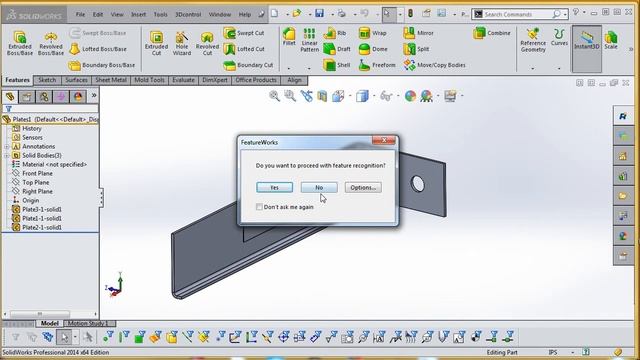Switch to the Sheet Metal tab

pyautogui.click(x=111, y=80)
